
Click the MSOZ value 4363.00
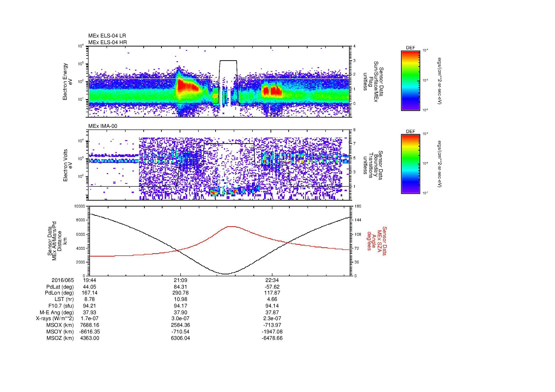click(x=89, y=338)
